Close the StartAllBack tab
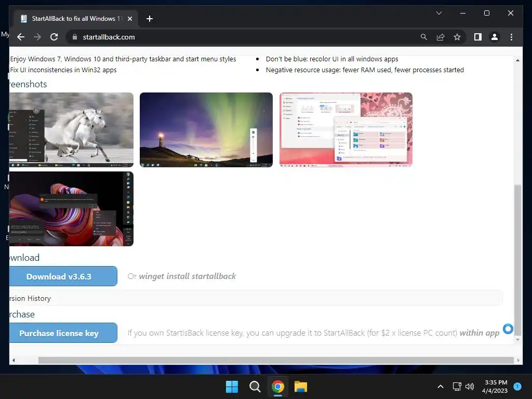Screen dimensions: 532x399 click(129, 19)
